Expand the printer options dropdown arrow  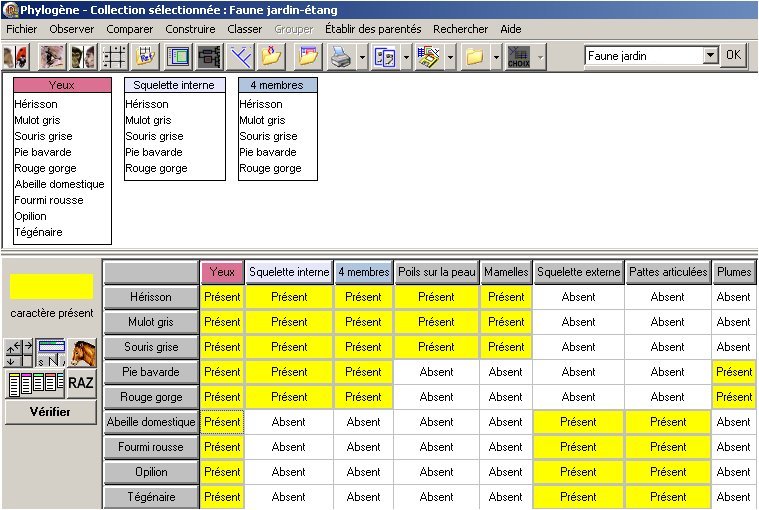click(x=360, y=57)
